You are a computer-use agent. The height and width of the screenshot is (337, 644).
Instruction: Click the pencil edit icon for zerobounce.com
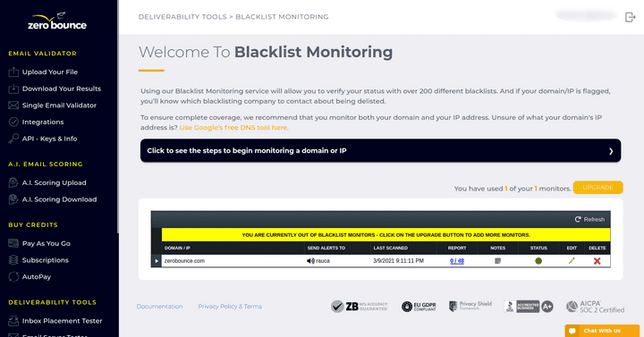(x=572, y=261)
